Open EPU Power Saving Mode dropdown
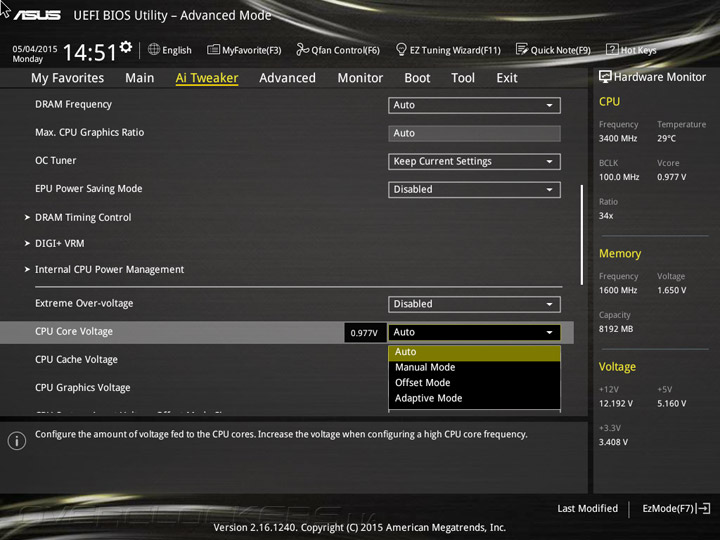 pos(474,190)
